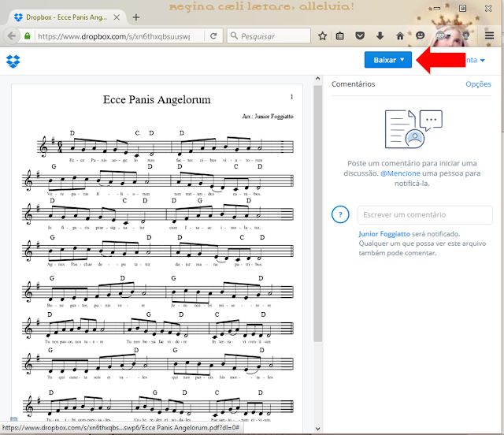
Task: Click the Pocket save icon
Action: (x=360, y=35)
